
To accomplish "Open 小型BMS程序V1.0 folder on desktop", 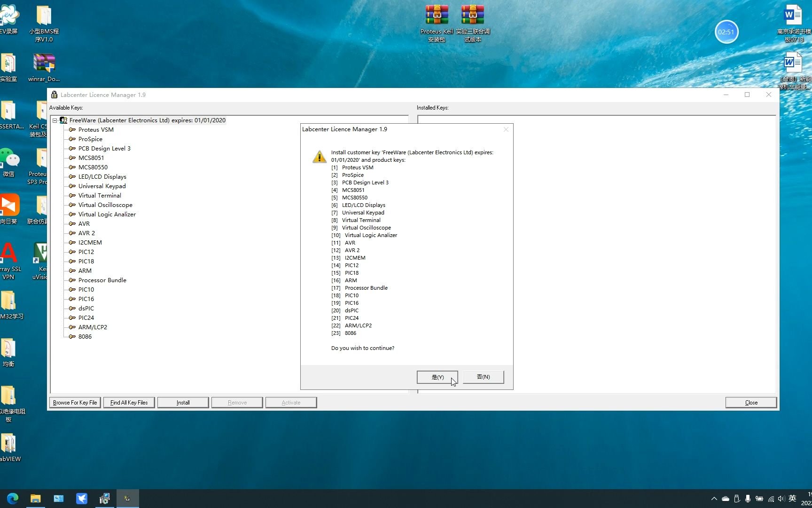I will pos(44,24).
